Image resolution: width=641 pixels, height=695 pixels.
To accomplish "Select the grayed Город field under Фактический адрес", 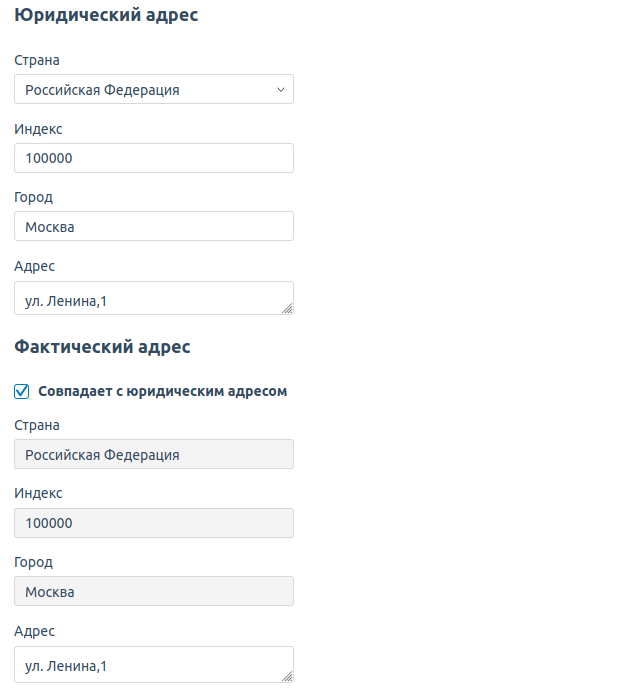I will pyautogui.click(x=154, y=591).
